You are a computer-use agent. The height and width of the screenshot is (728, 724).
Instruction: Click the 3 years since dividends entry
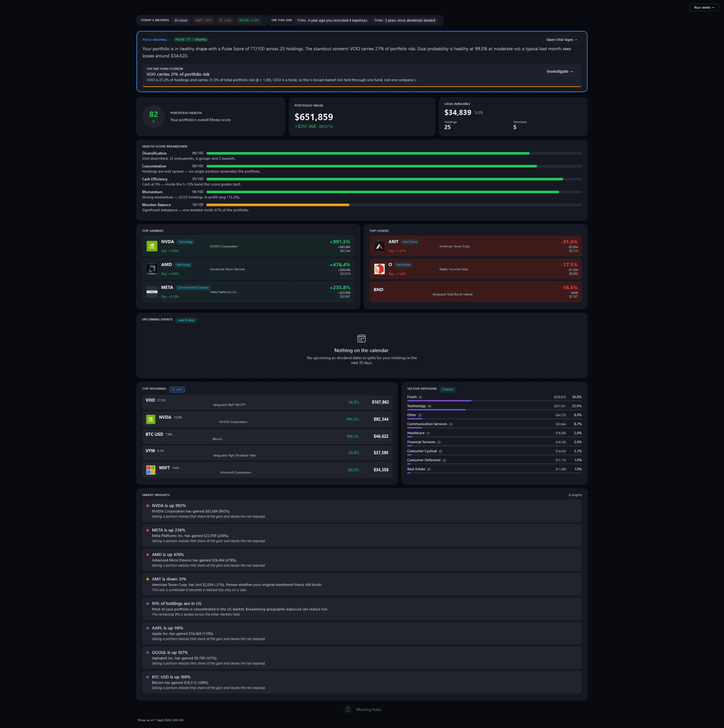click(x=405, y=20)
